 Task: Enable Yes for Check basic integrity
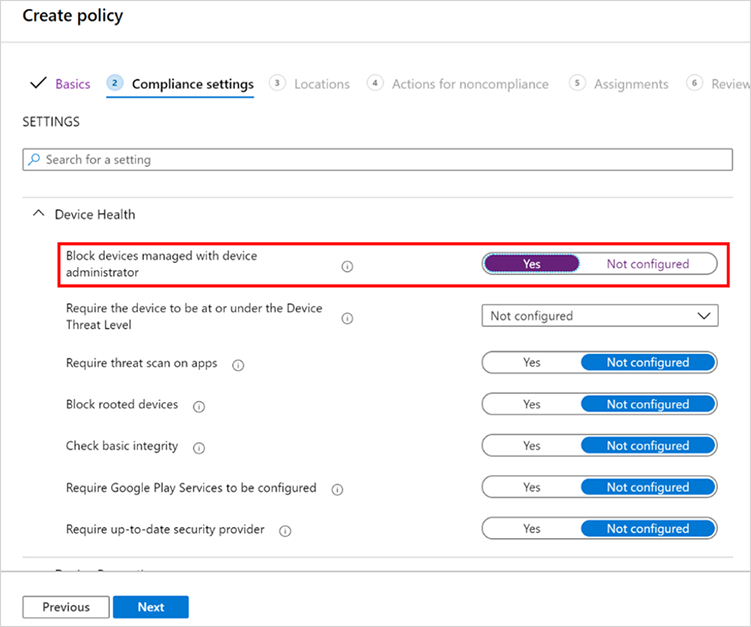[532, 445]
